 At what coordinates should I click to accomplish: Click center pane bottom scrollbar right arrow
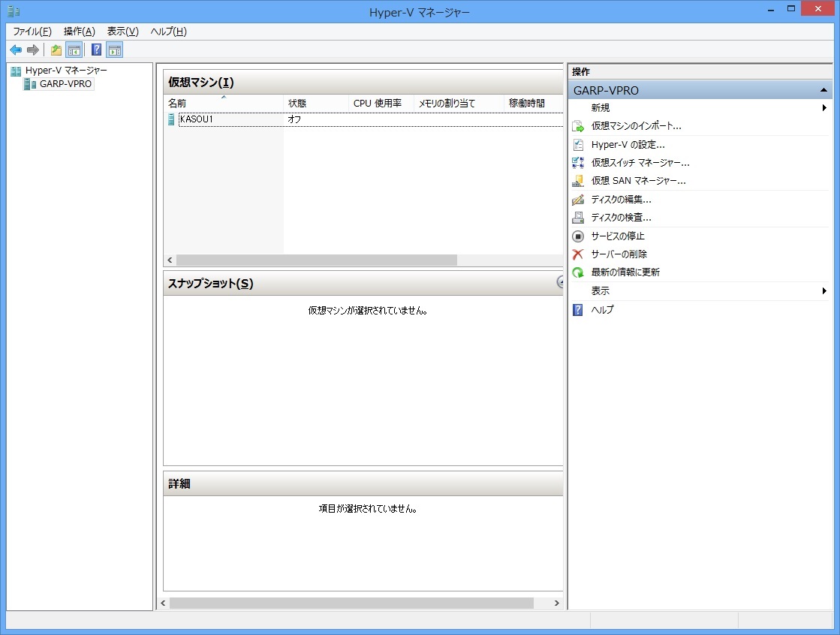[556, 603]
